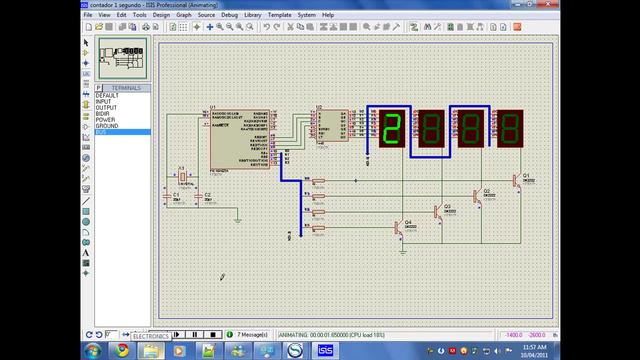The width and height of the screenshot is (640, 360).
Task: Open the Template menu
Action: [x=280, y=15]
